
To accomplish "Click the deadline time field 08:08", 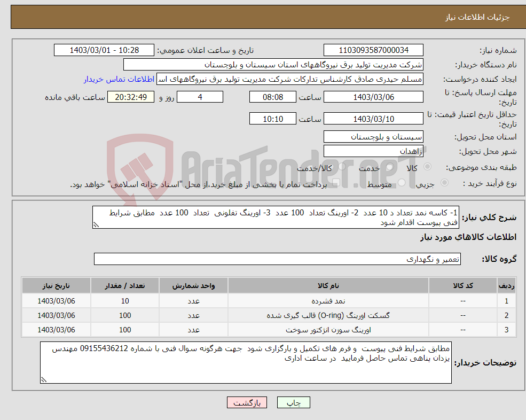I will click(x=273, y=97).
